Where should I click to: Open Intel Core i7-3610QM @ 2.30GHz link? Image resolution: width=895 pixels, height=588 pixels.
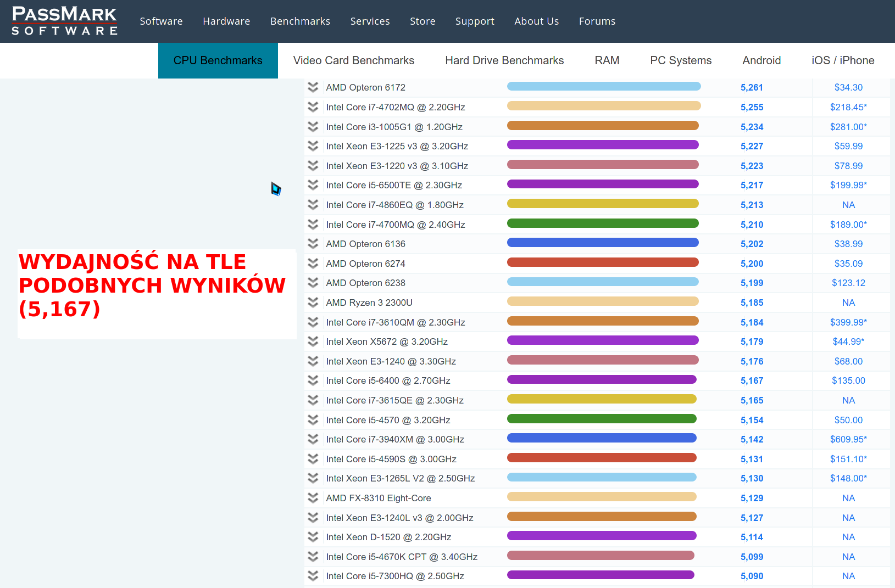[x=396, y=322]
